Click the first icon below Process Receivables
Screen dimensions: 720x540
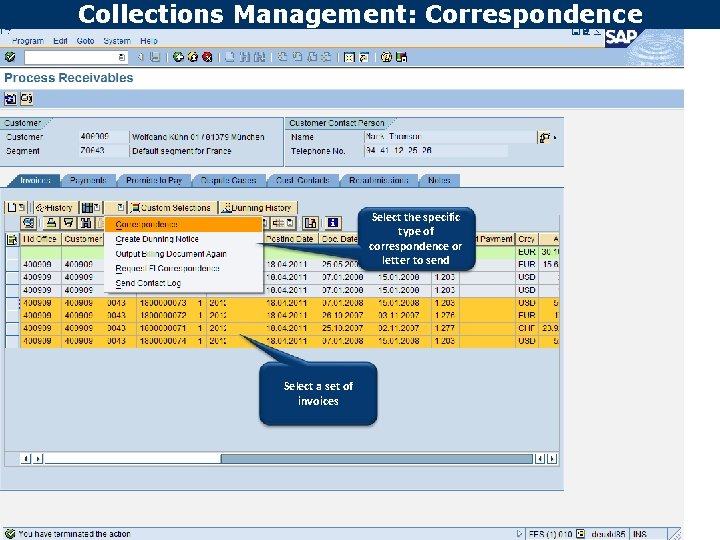pyautogui.click(x=10, y=98)
